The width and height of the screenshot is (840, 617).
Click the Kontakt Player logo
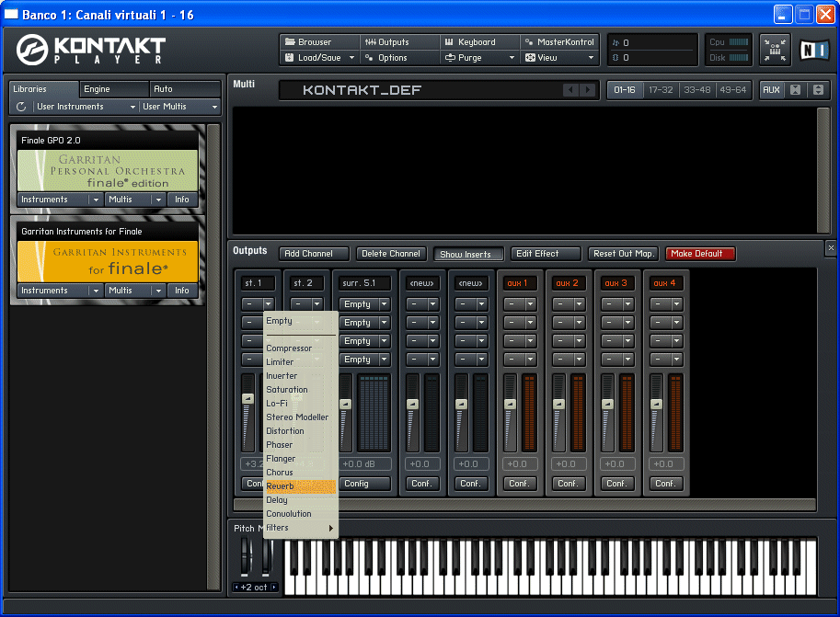[92, 50]
